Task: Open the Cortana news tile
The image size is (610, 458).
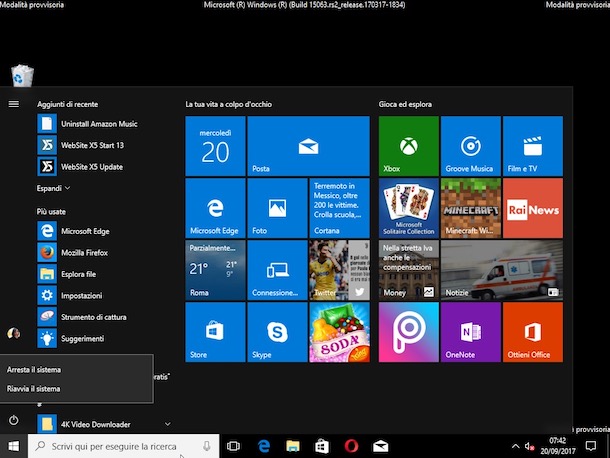Action: (x=339, y=208)
